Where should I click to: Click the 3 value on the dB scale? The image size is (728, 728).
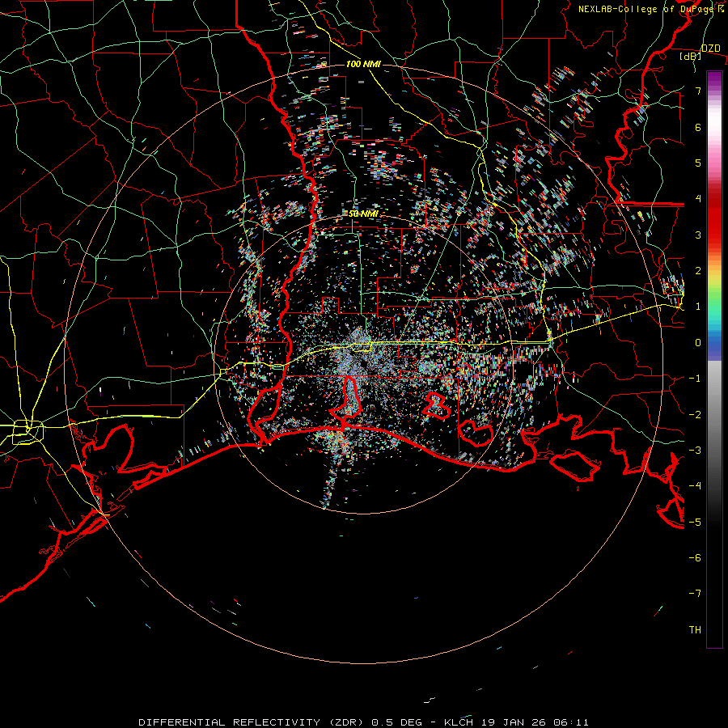tap(698, 235)
